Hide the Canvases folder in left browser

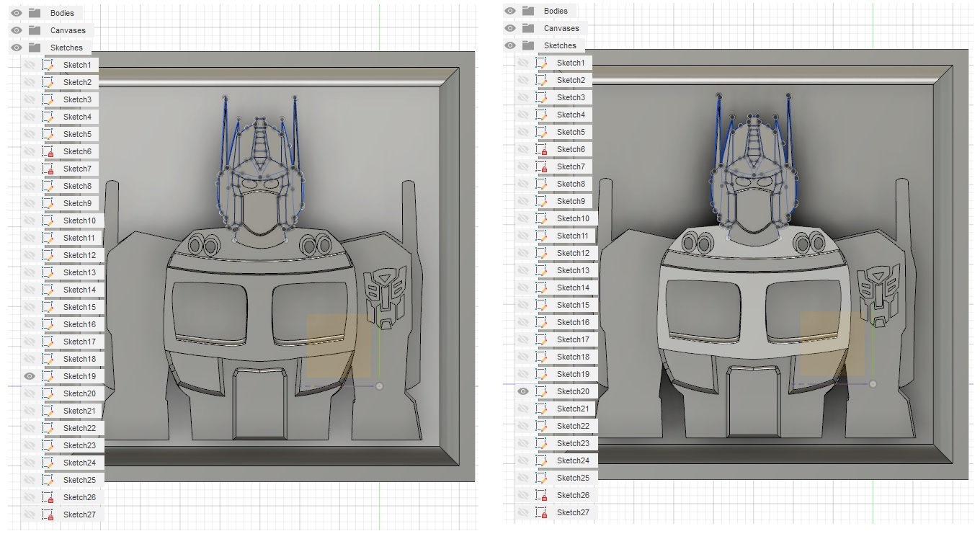17,30
